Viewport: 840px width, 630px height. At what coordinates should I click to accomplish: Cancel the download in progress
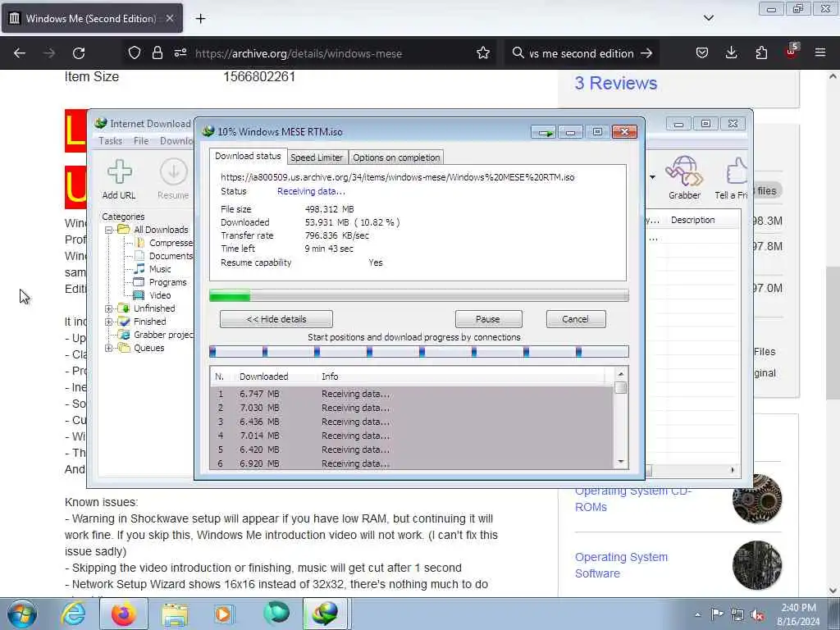pyautogui.click(x=576, y=319)
